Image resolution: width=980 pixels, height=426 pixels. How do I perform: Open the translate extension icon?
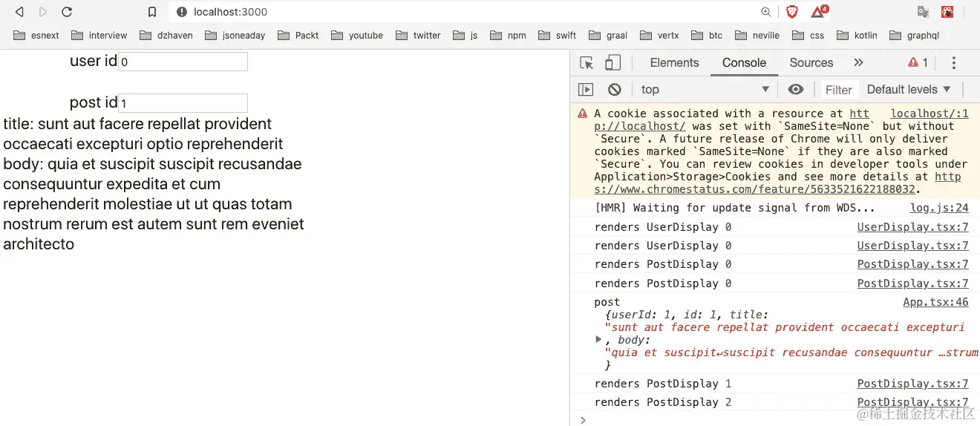(923, 12)
